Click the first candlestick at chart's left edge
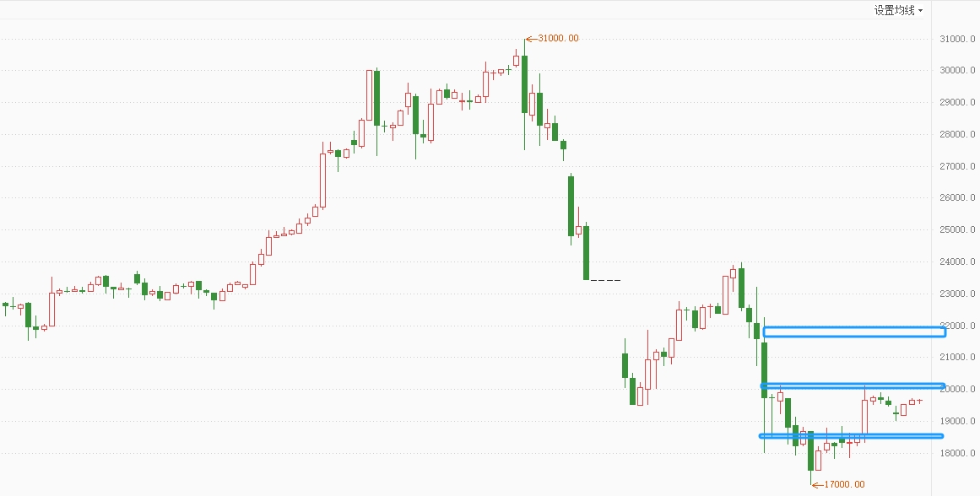The width and height of the screenshot is (980, 496). (5, 305)
